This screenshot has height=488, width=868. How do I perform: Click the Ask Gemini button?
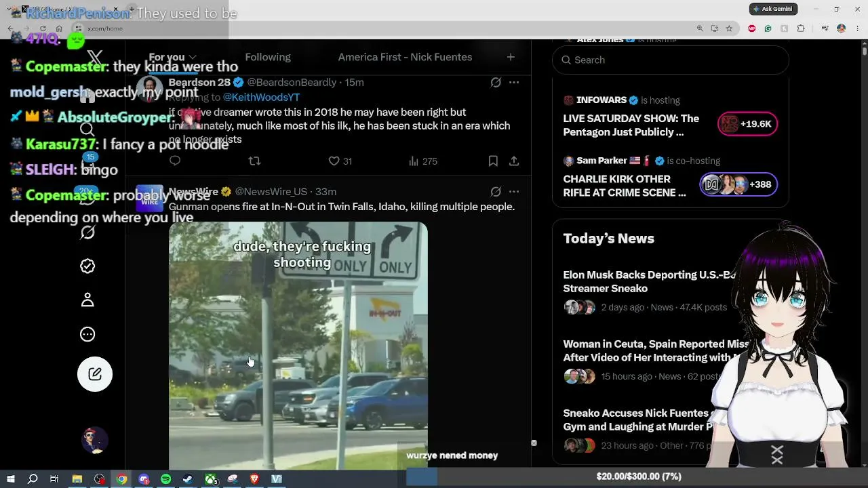coord(773,9)
